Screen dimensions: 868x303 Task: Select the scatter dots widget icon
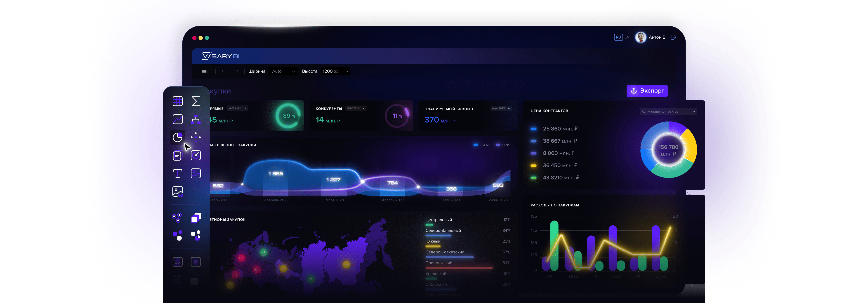pyautogui.click(x=196, y=137)
